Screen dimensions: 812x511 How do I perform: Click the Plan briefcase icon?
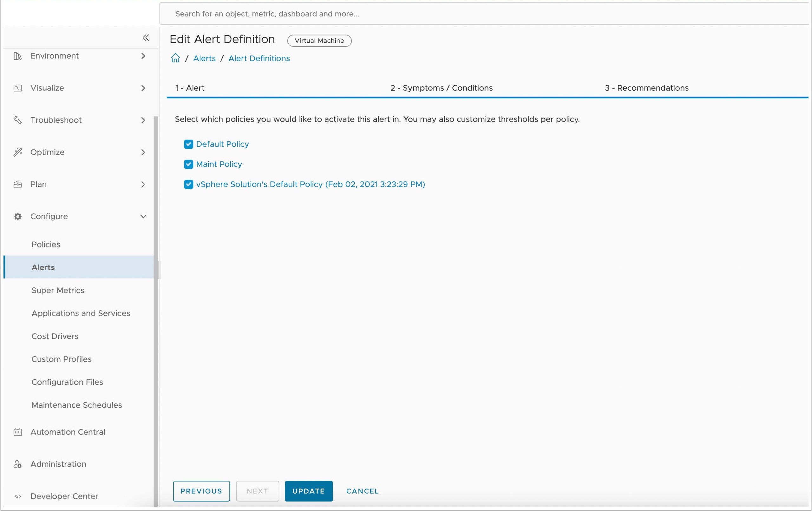[x=17, y=184]
